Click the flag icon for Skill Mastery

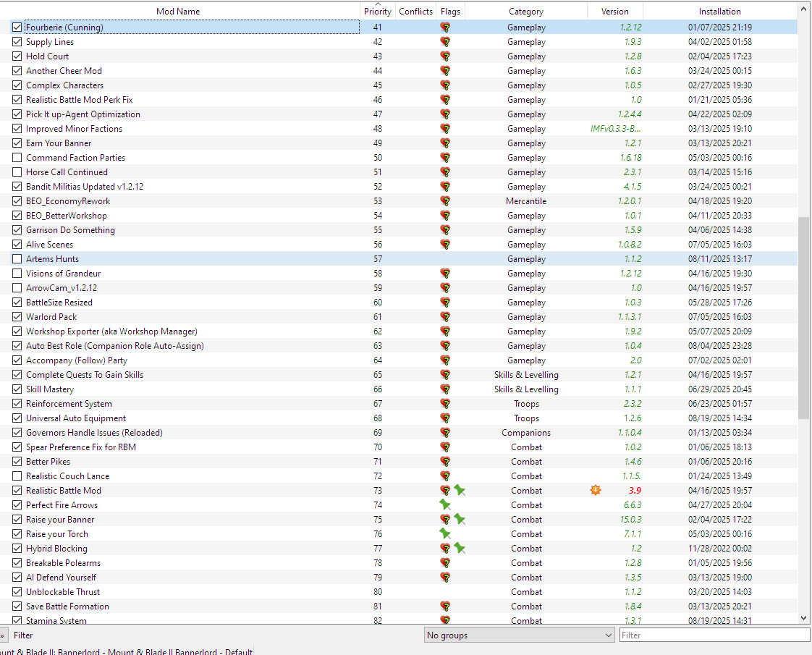445,389
